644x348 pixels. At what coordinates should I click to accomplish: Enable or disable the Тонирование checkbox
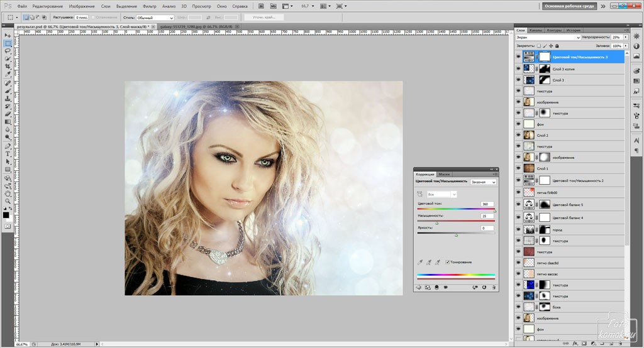[447, 262]
